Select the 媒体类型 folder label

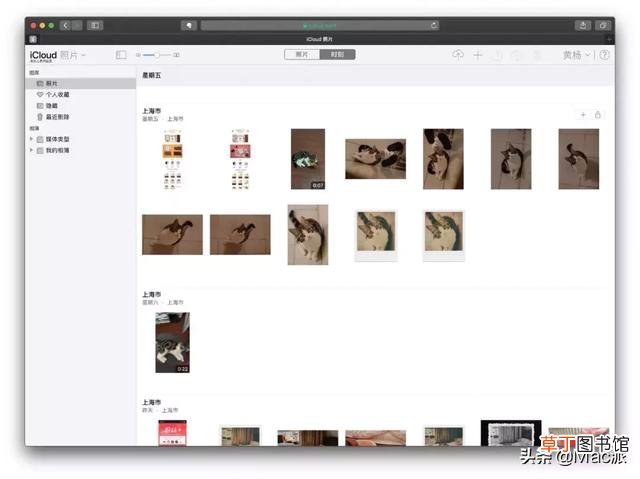57,139
